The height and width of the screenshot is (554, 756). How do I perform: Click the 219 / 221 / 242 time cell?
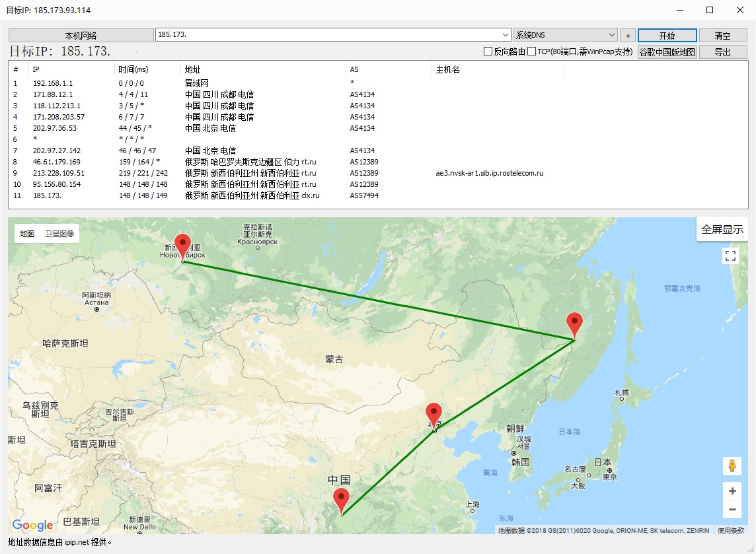click(x=143, y=173)
